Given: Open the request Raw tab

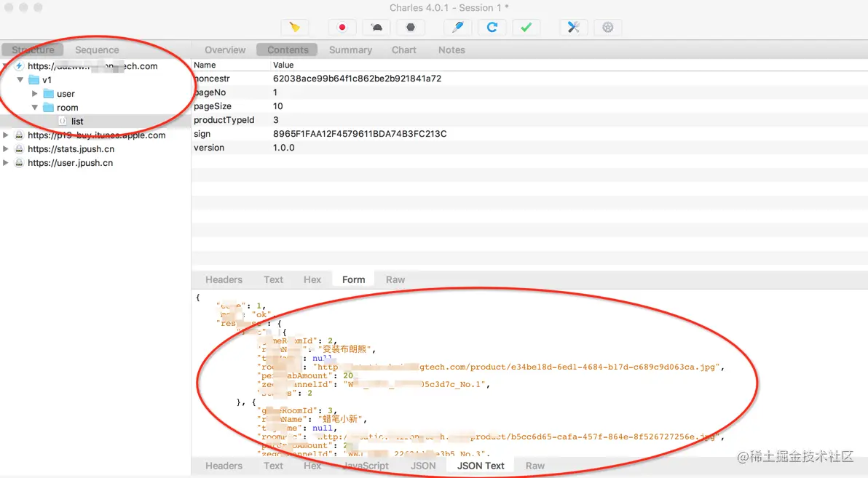Looking at the screenshot, I should pos(395,279).
